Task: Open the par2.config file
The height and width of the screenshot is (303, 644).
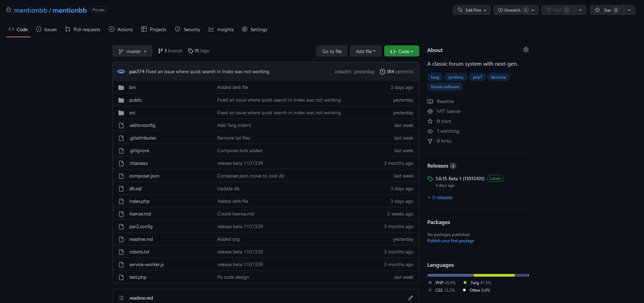Action: coord(141,227)
